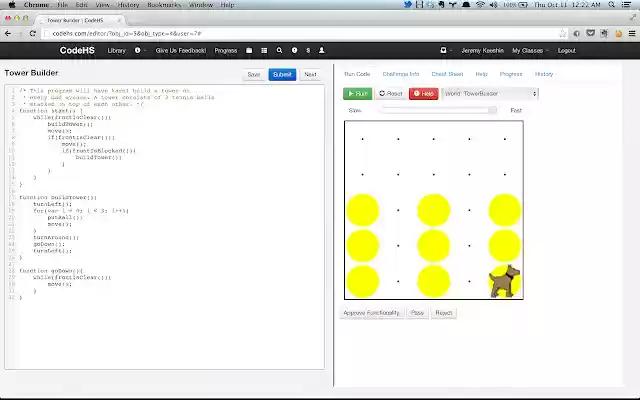Select the Run Code tab
This screenshot has height=400, width=640.
coord(357,74)
